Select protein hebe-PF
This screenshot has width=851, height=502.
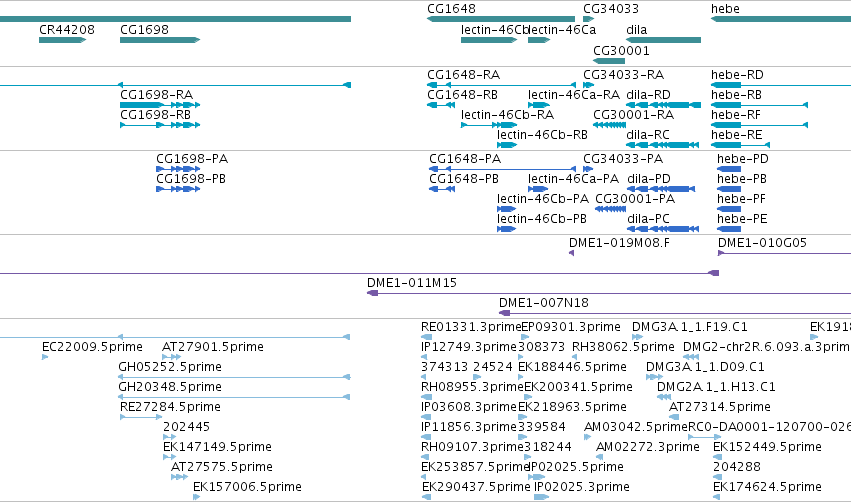[729, 209]
